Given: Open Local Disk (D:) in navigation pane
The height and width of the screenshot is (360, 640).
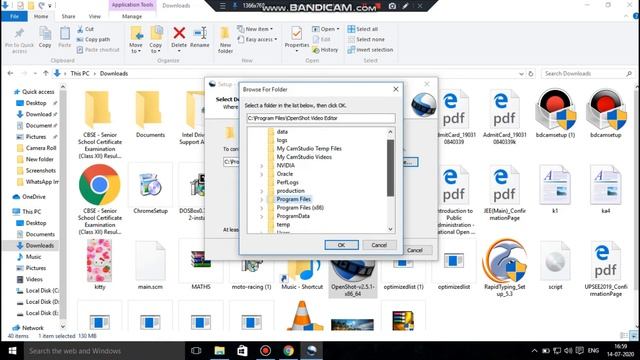Looking at the screenshot, I should [x=37, y=302].
